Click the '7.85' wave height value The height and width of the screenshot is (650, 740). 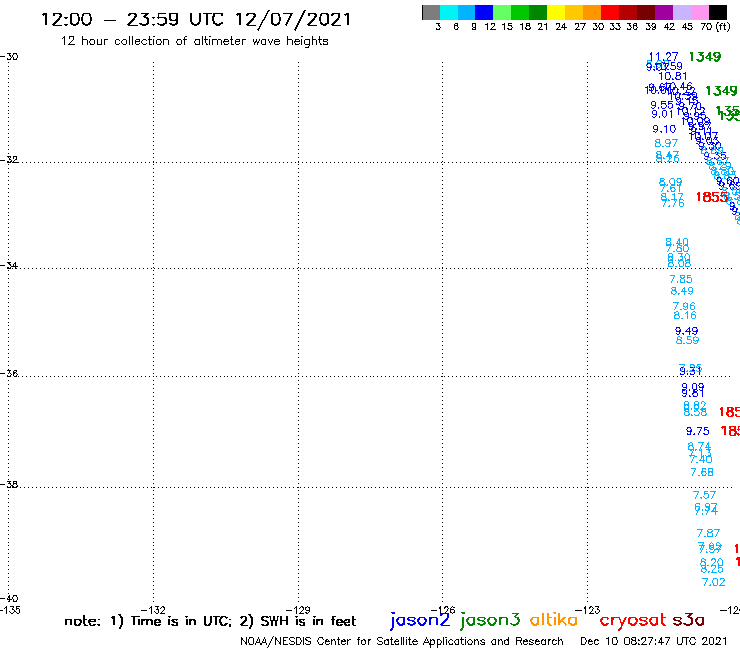(681, 279)
